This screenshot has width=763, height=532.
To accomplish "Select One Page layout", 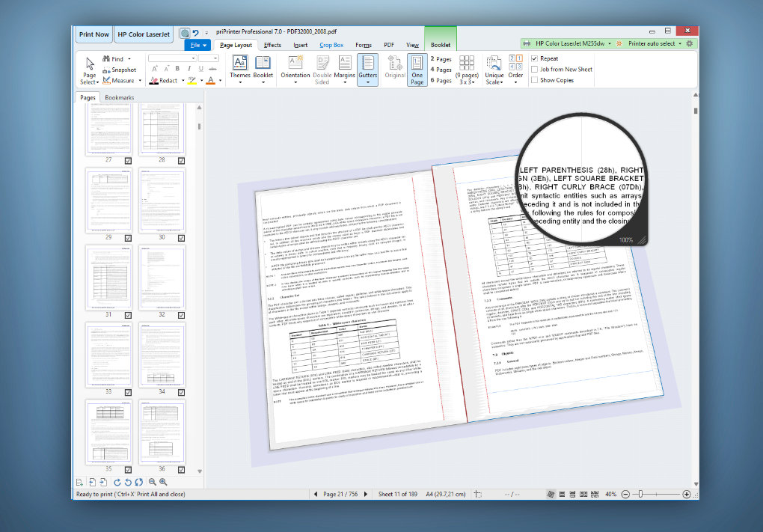I will (417, 70).
